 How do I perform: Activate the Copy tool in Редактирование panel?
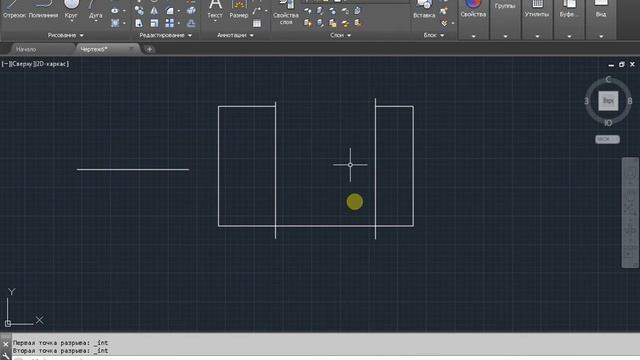[139, 11]
